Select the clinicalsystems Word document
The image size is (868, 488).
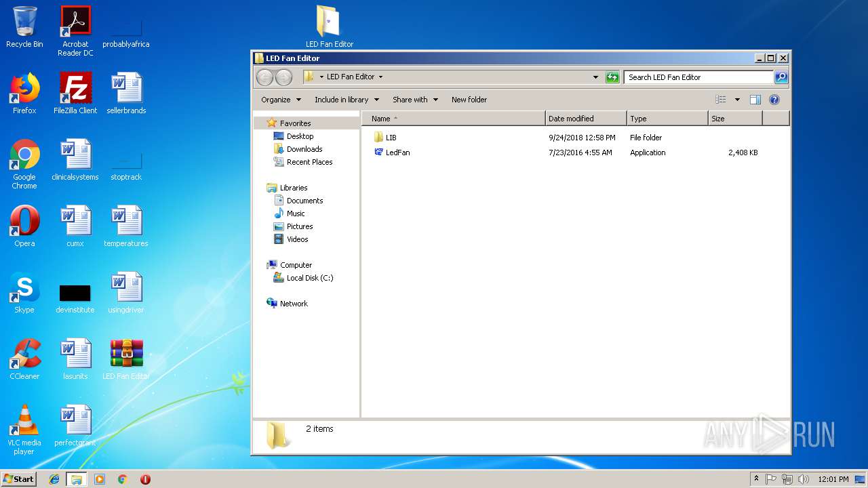click(75, 160)
